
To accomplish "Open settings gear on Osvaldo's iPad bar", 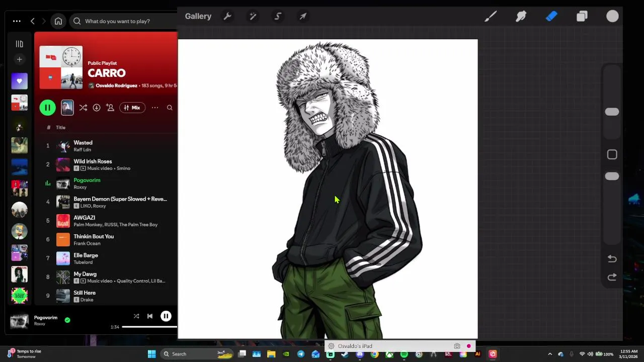I will pyautogui.click(x=331, y=346).
